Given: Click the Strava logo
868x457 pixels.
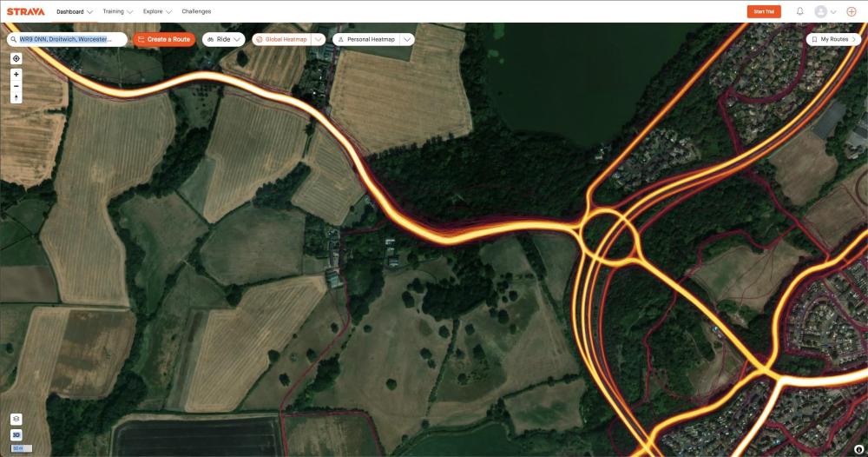Looking at the screenshot, I should coord(25,11).
